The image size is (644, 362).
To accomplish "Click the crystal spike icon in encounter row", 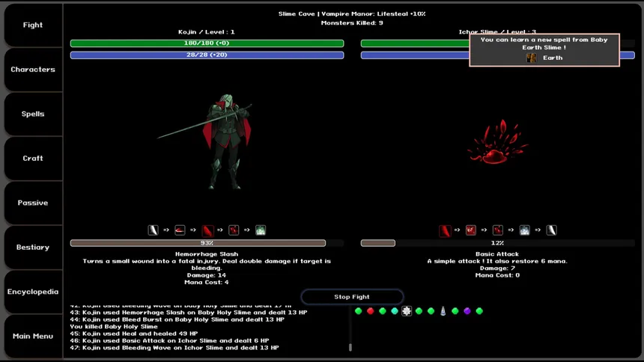I will tap(443, 311).
